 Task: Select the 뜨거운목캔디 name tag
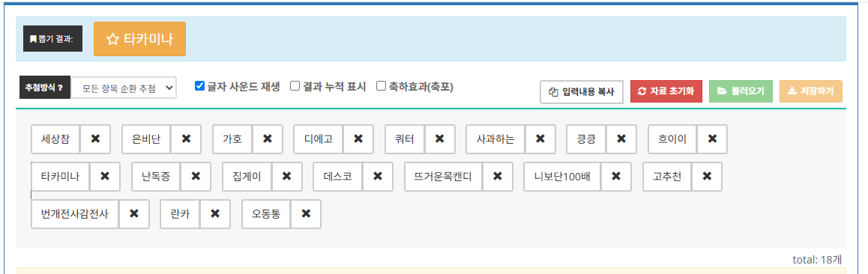point(444,177)
